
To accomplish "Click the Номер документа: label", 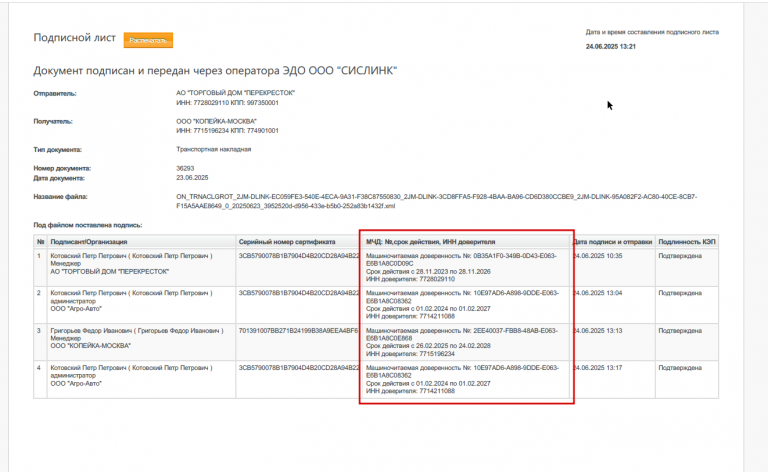I will pos(62,168).
